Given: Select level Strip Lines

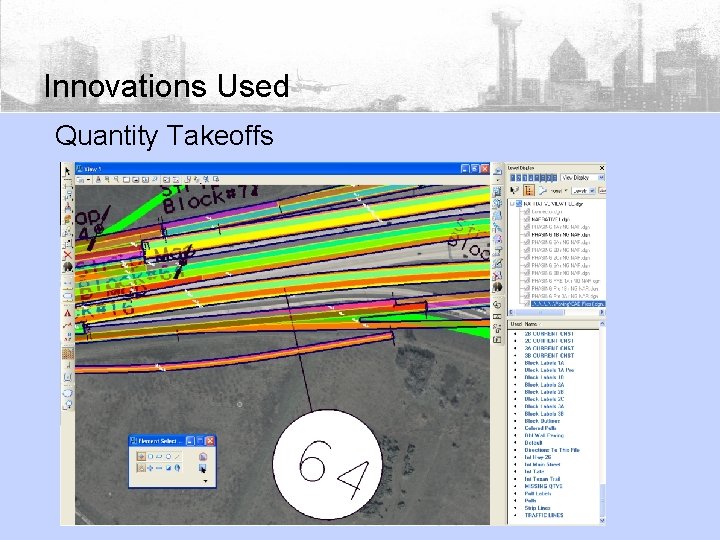Looking at the screenshot, I should click(x=537, y=508).
